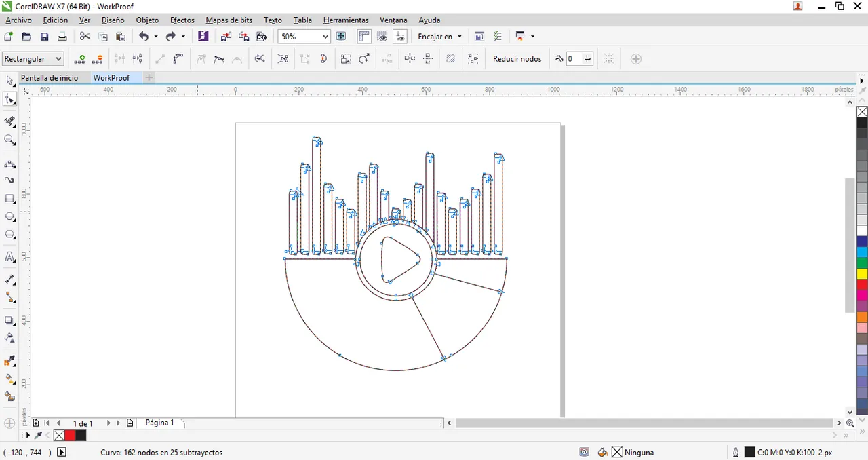Image resolution: width=868 pixels, height=460 pixels.
Task: Save the document with floppy icon
Action: pos(44,37)
